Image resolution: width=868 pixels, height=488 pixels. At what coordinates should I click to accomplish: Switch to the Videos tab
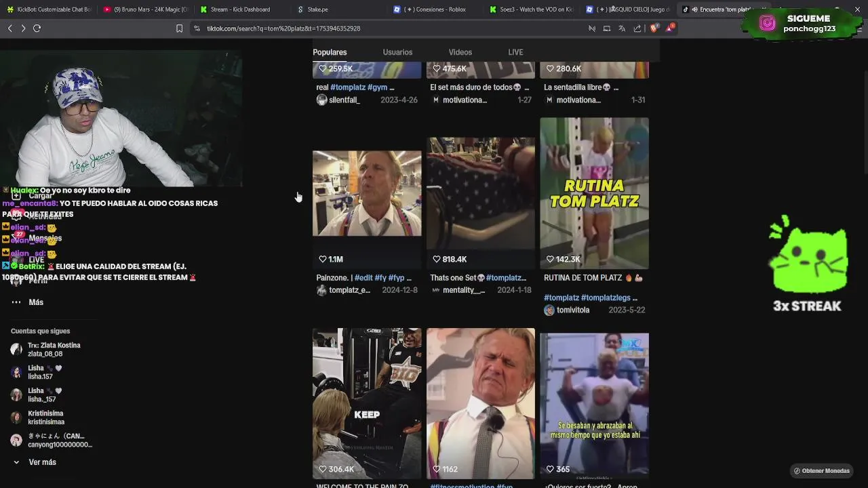tap(460, 52)
